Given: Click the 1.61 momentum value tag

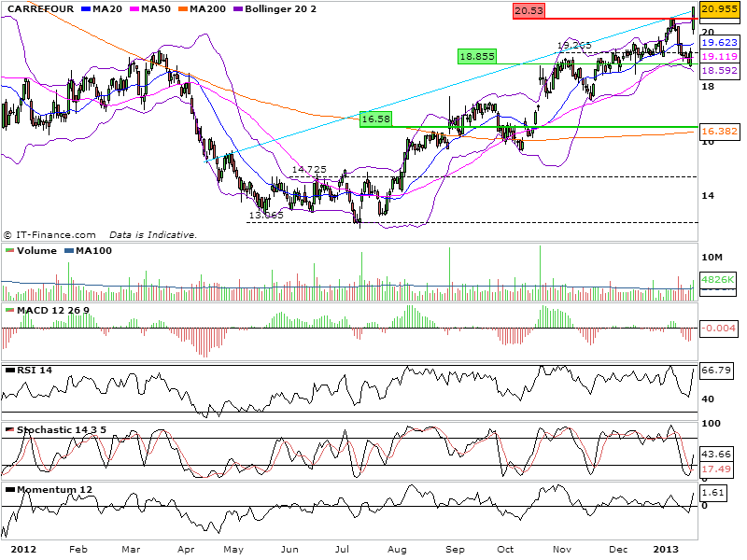Looking at the screenshot, I should [712, 493].
